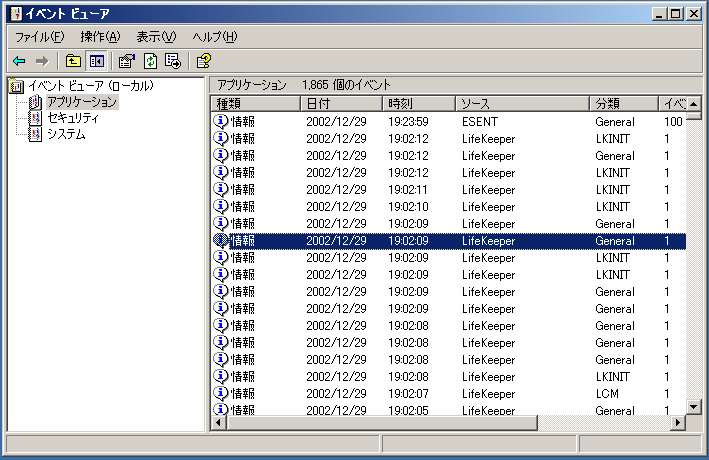Click the horizontal scrollbar right arrow

coord(678,423)
